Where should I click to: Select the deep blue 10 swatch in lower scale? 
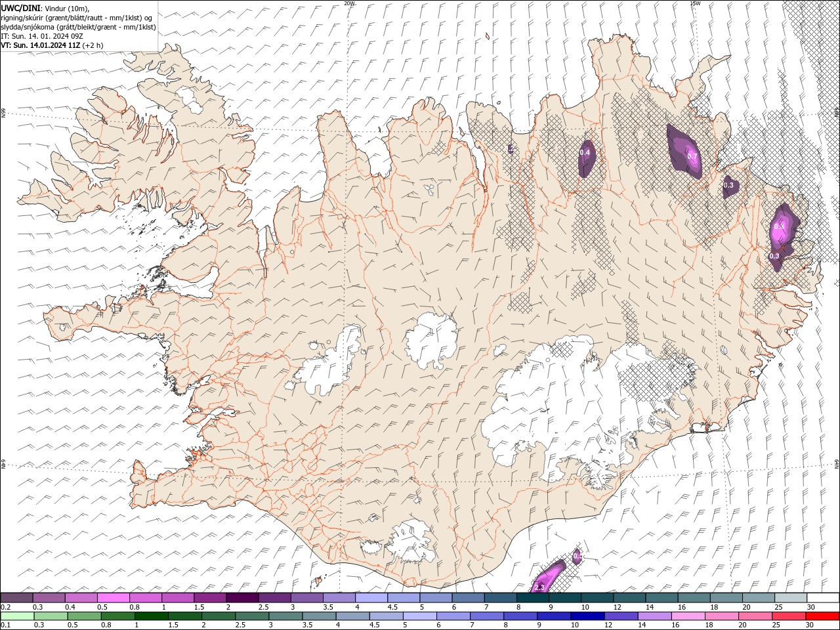point(587,616)
